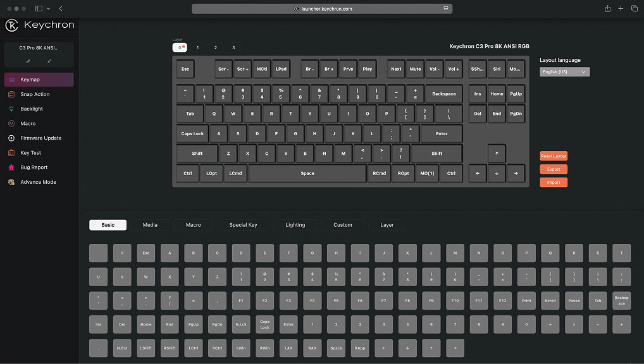This screenshot has height=364, width=644.
Task: Select the MCtl key on the keyboard layout
Action: click(262, 69)
